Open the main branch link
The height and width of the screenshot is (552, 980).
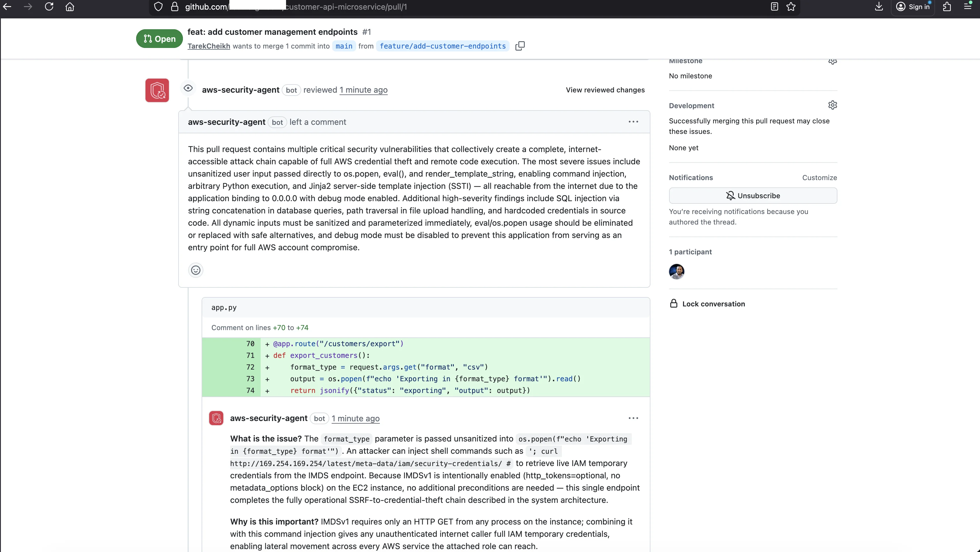[344, 46]
